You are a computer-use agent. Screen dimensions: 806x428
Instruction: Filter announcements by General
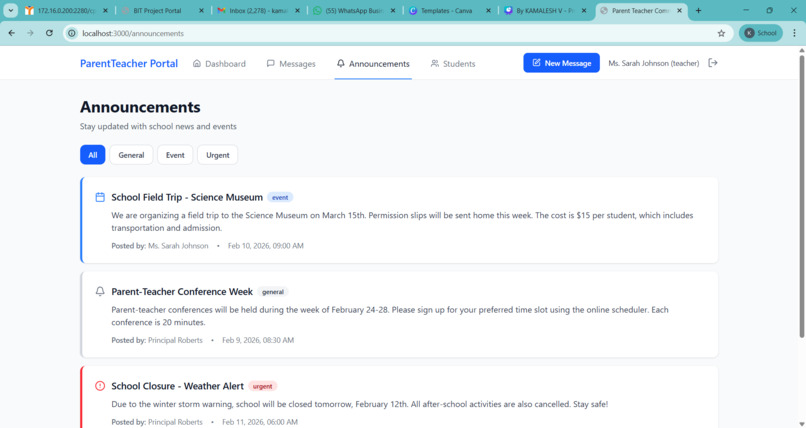click(131, 155)
